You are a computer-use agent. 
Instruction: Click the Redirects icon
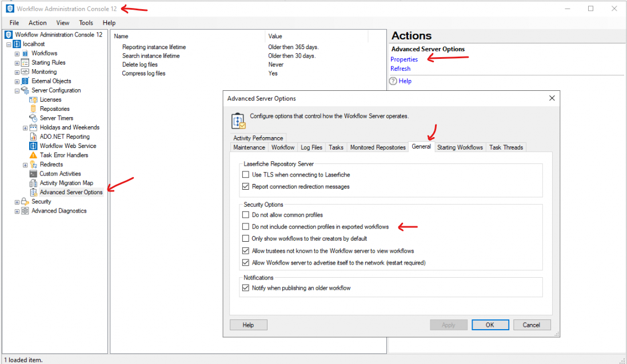tap(33, 164)
